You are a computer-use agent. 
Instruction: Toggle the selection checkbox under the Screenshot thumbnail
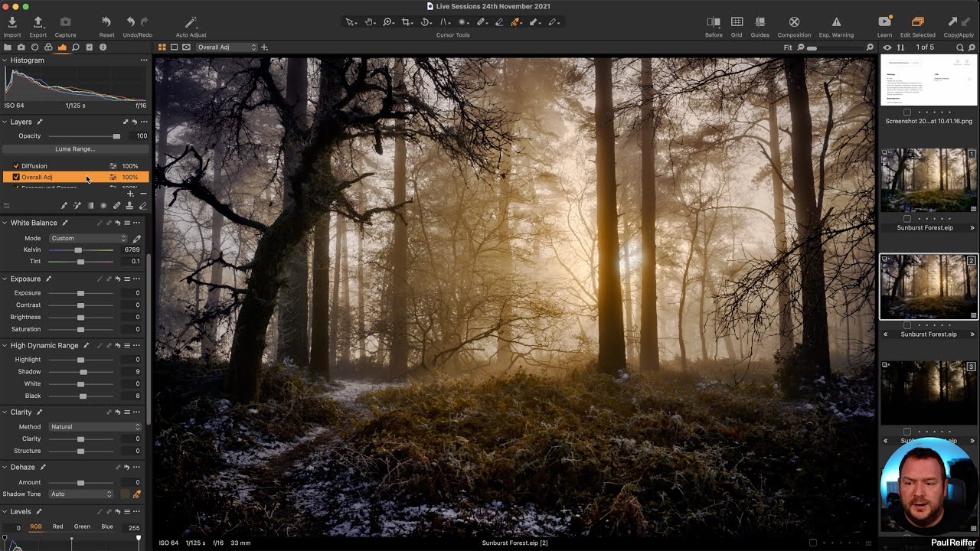[x=907, y=112]
